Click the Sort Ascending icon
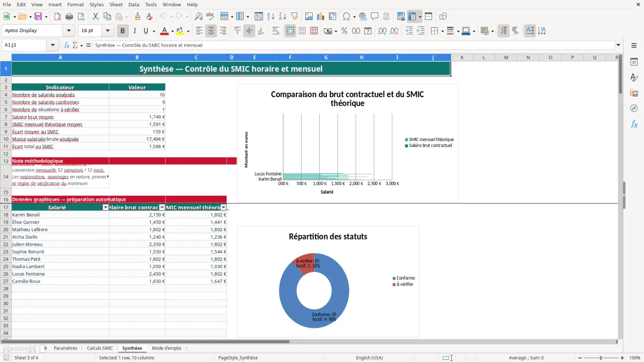The width and height of the screenshot is (644, 362). [271, 17]
